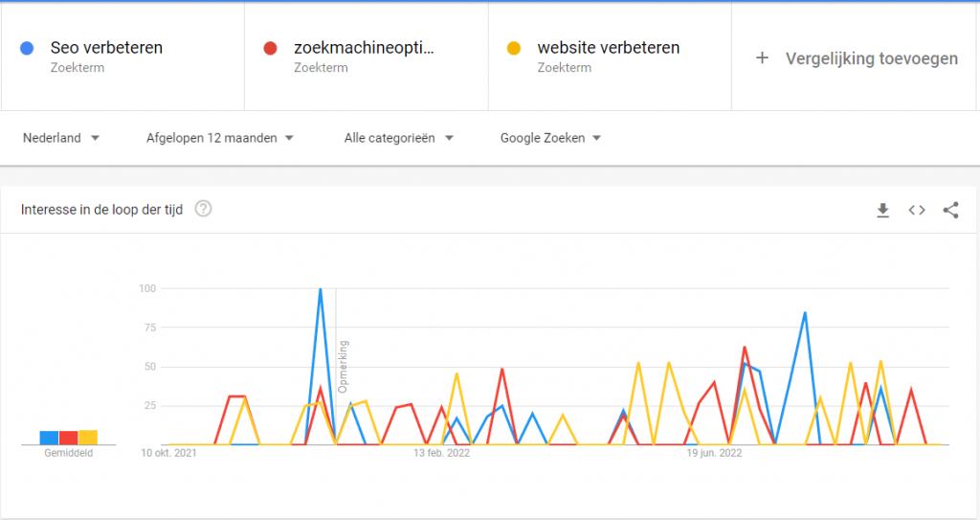Click the plus icon for adding comparison

(x=762, y=58)
